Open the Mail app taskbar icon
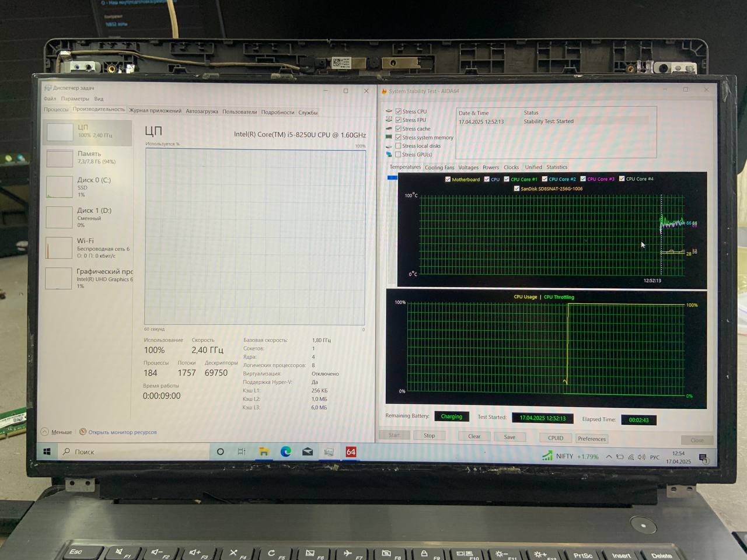This screenshot has height=560, width=747. (308, 452)
